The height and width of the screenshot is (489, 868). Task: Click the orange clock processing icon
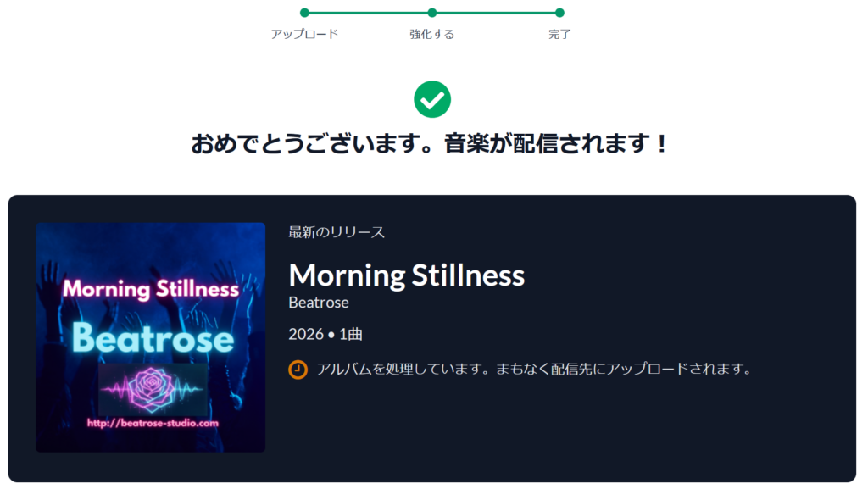click(298, 370)
